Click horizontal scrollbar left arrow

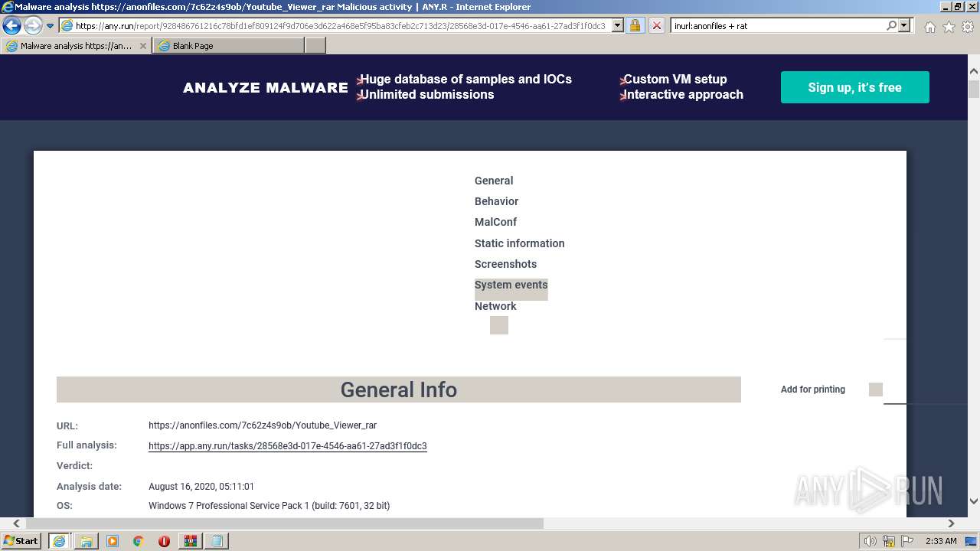click(16, 523)
